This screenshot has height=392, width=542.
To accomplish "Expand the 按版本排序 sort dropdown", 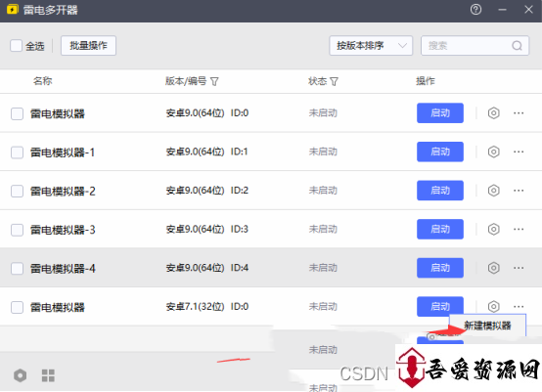I will 371,46.
